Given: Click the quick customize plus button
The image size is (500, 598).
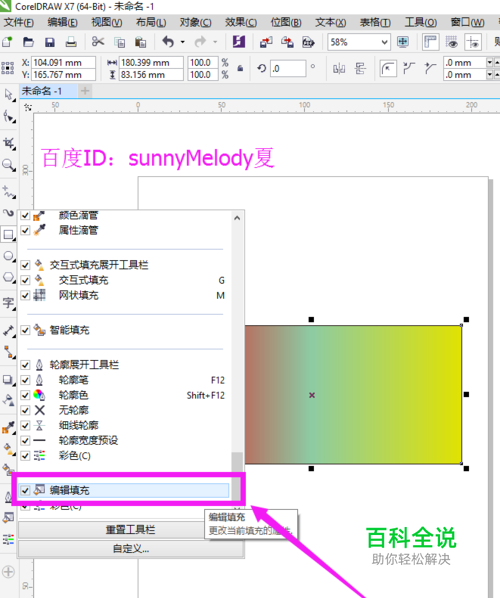Looking at the screenshot, I should 8,572.
